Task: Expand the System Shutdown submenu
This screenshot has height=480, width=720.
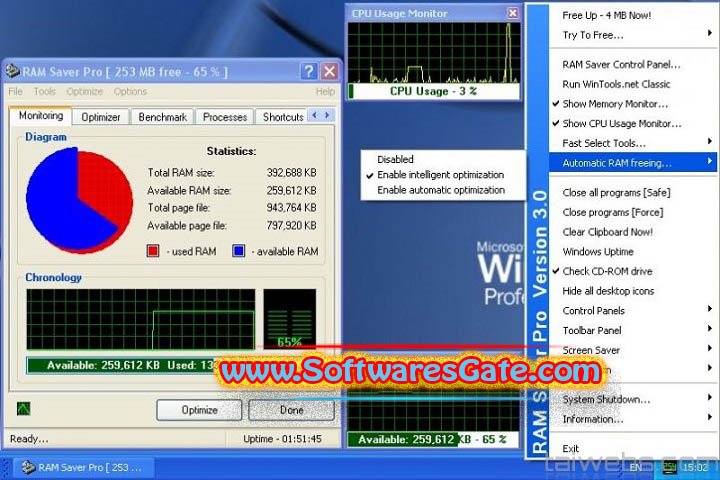Action: click(x=633, y=400)
